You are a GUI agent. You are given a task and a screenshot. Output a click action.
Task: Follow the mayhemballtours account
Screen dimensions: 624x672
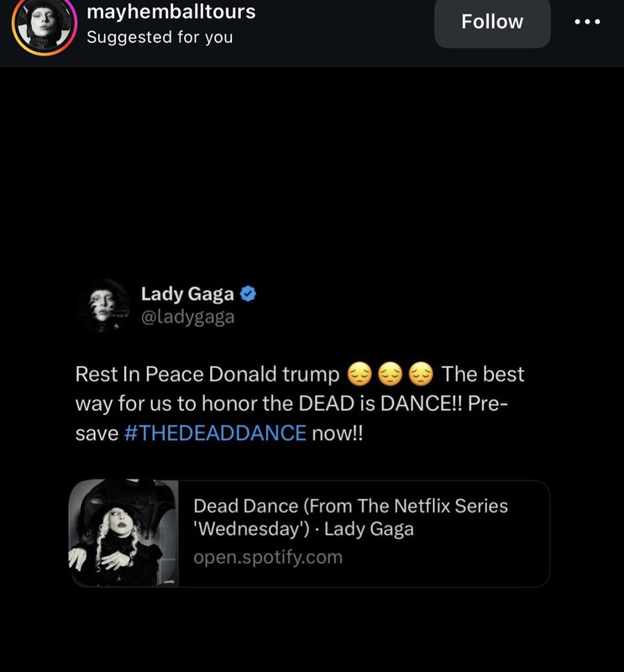492,22
